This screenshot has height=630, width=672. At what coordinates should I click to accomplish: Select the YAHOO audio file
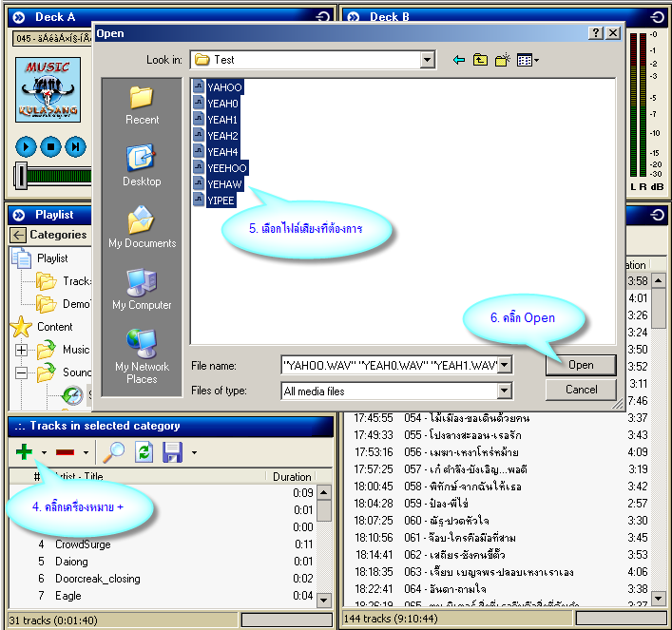[219, 87]
